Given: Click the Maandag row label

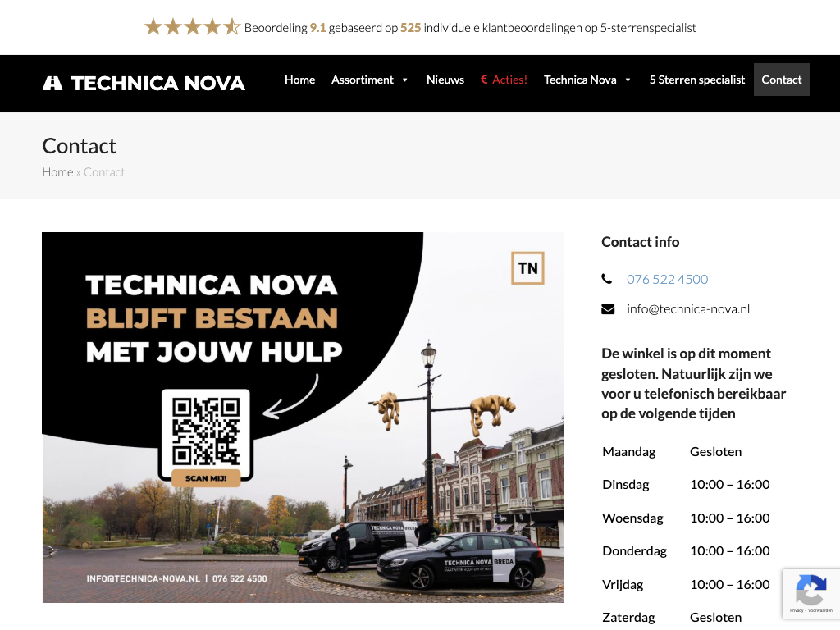Looking at the screenshot, I should click(628, 452).
